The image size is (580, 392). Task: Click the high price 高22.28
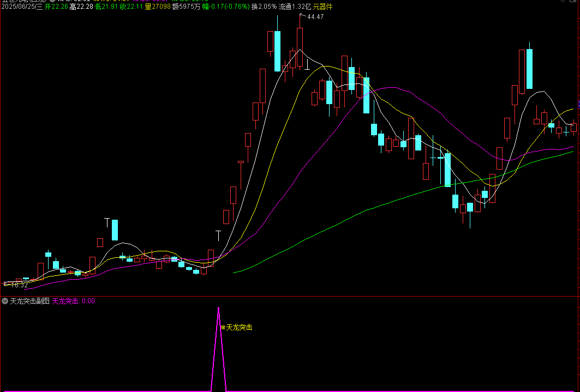click(x=81, y=7)
